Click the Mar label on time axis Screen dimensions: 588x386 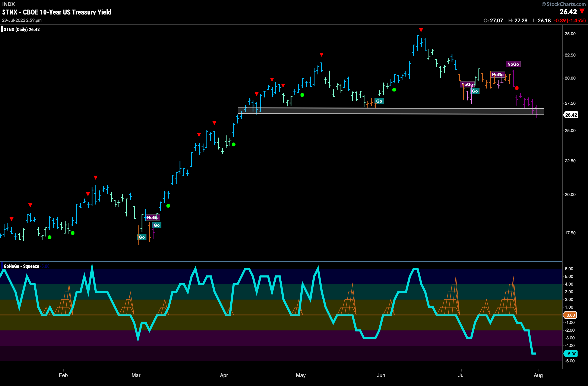point(136,375)
